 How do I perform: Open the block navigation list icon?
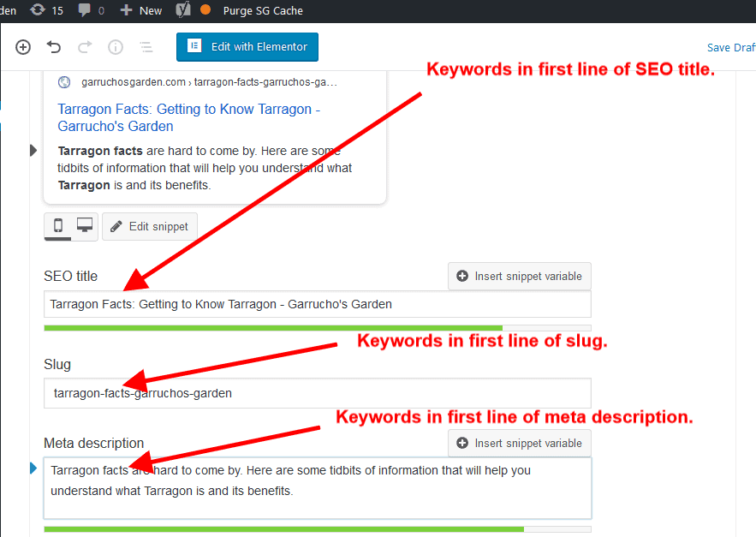[146, 47]
